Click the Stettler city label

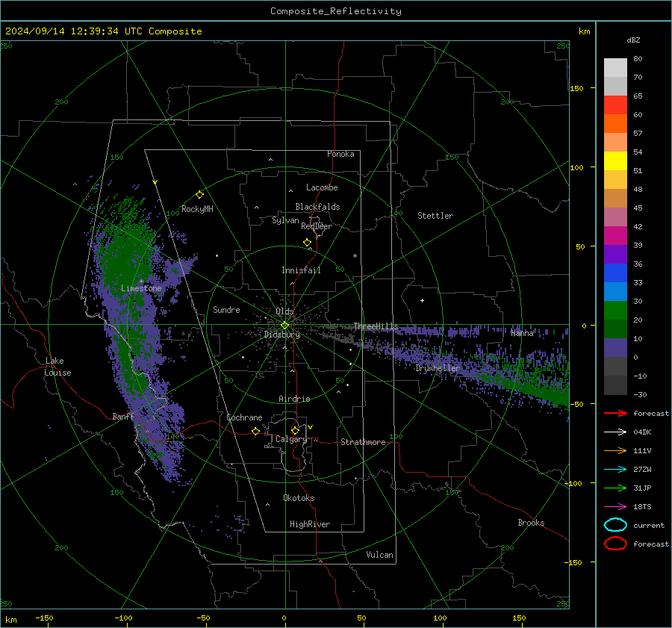tap(435, 216)
